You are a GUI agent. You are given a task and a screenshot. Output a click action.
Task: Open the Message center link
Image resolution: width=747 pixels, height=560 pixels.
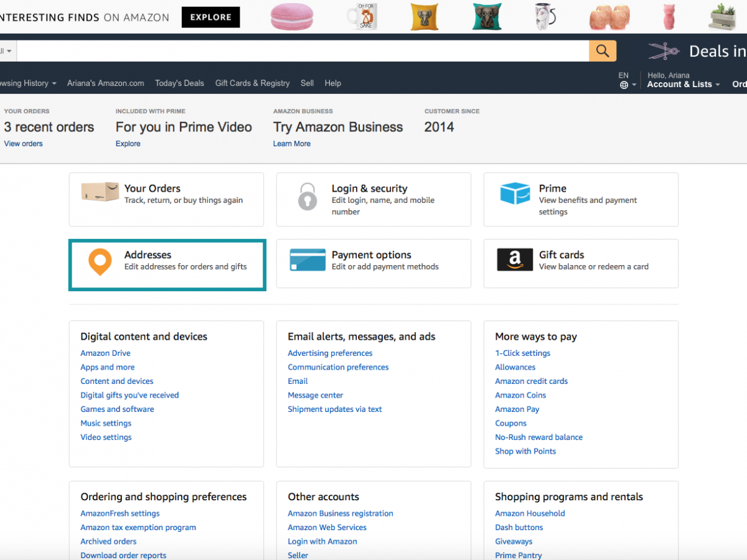(x=316, y=395)
